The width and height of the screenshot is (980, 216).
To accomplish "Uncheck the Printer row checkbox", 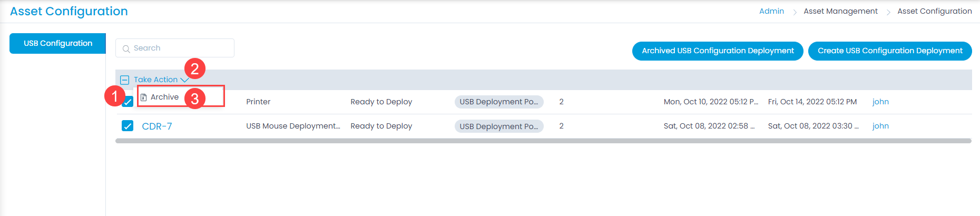I will pos(128,102).
